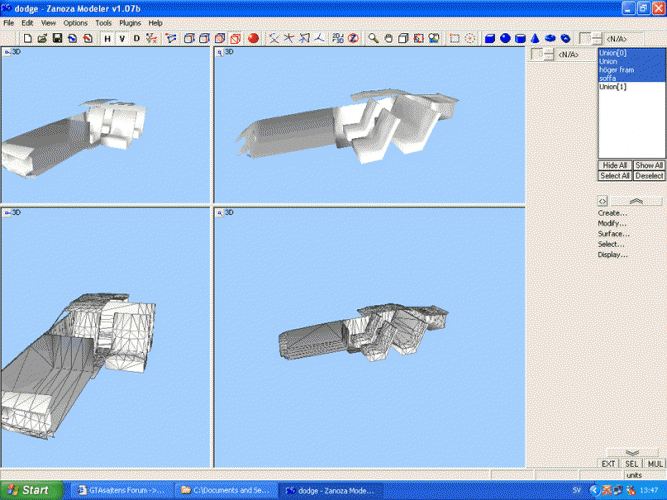Screen dimensions: 667x500
Task: Expand the Surface... command group
Action: tap(613, 234)
